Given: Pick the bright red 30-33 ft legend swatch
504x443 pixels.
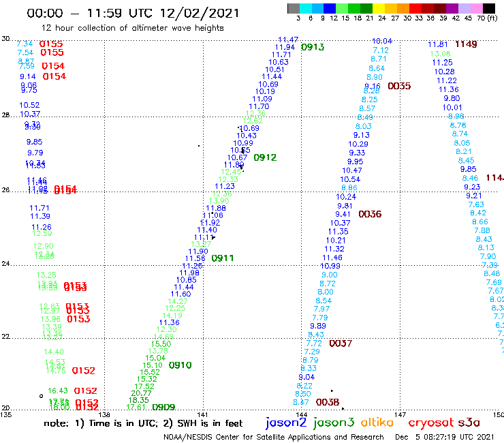Looking at the screenshot, I should coord(415,8).
